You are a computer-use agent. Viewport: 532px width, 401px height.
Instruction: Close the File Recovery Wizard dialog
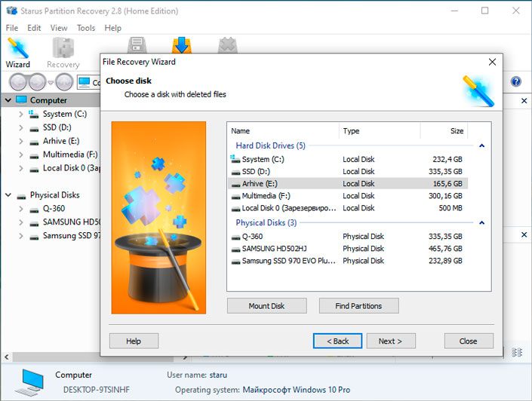(492, 62)
